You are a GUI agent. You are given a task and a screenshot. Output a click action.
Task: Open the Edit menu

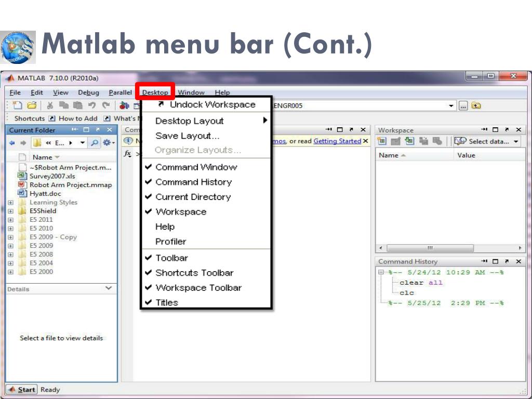(37, 92)
